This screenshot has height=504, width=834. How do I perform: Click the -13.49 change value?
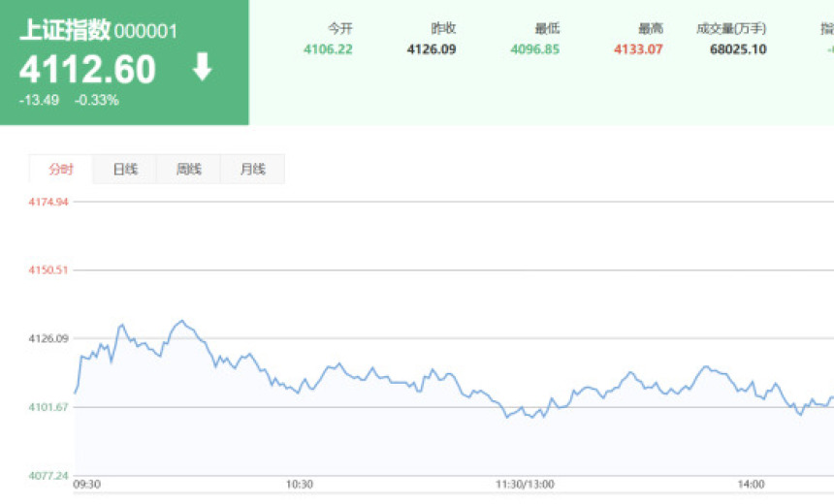(39, 100)
